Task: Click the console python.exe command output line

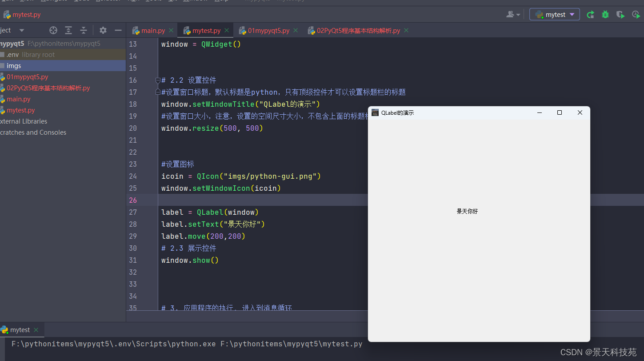Action: pyautogui.click(x=187, y=344)
